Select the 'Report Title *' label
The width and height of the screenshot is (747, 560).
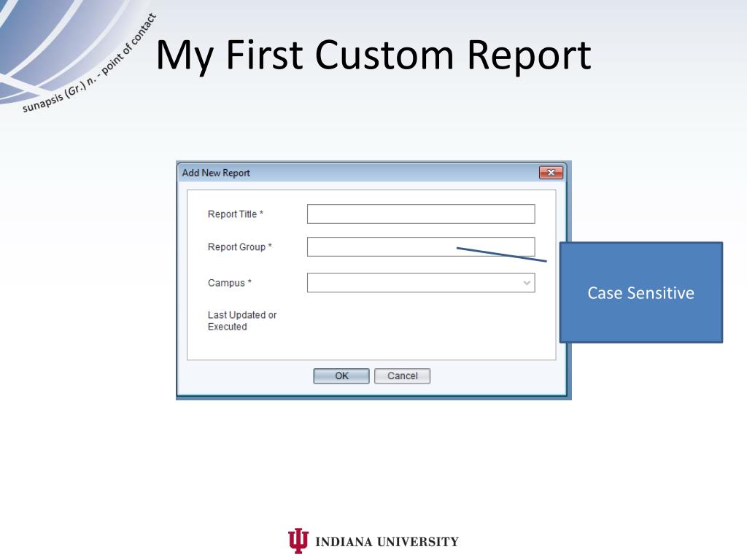pyautogui.click(x=236, y=214)
